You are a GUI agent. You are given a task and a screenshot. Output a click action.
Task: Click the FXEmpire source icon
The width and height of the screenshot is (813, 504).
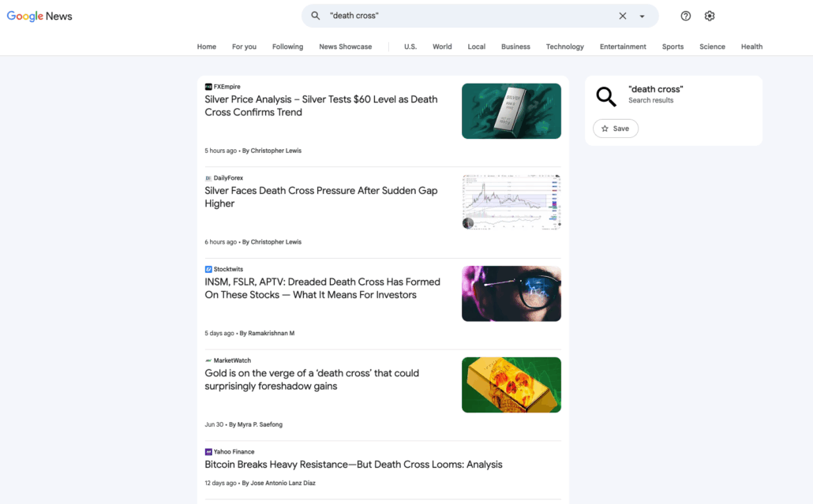208,87
